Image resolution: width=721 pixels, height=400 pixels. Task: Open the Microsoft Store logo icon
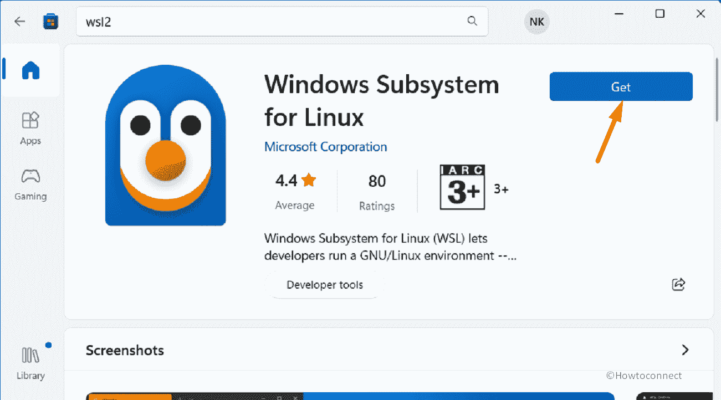(51, 22)
